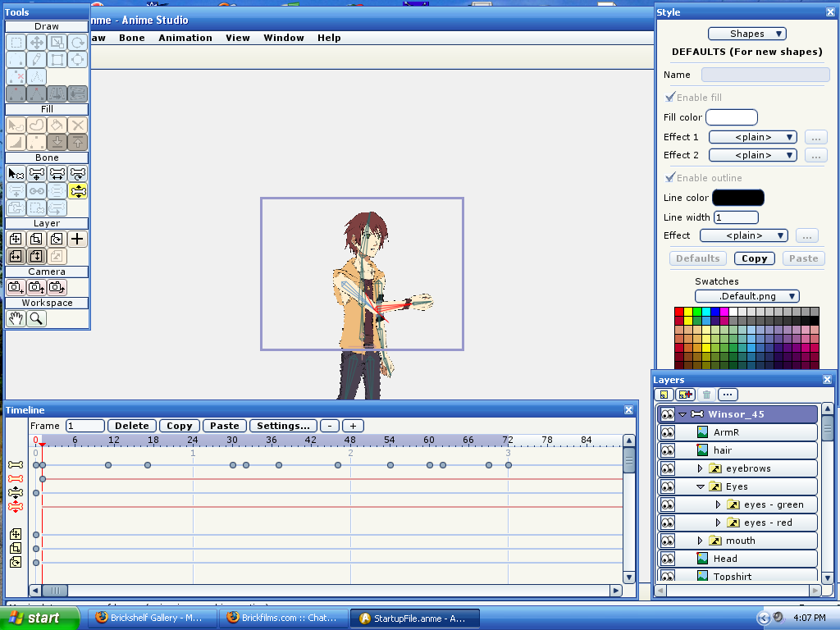This screenshot has width=840, height=630.
Task: Uncheck the Enable fill checkbox
Action: point(670,97)
